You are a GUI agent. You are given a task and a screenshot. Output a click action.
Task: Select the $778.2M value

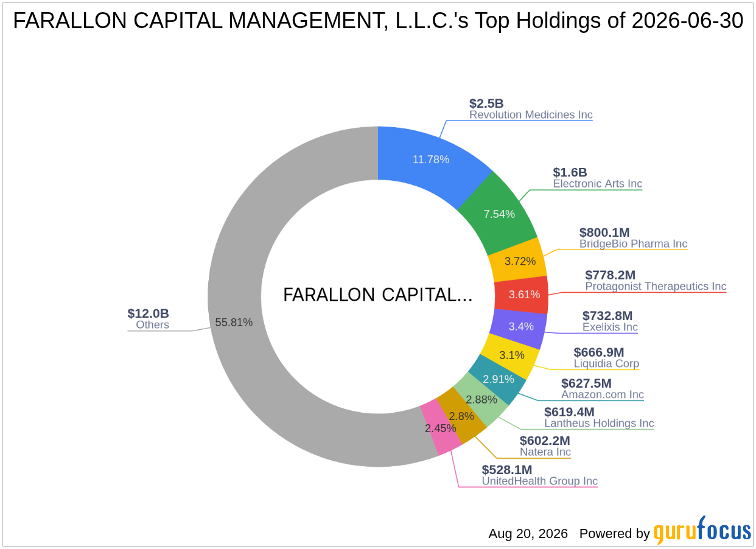point(610,275)
